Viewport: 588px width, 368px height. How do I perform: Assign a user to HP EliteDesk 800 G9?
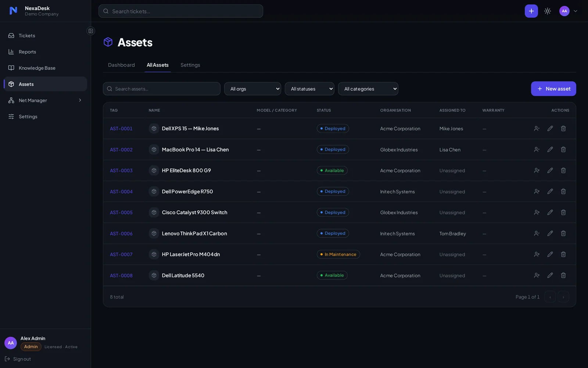537,170
